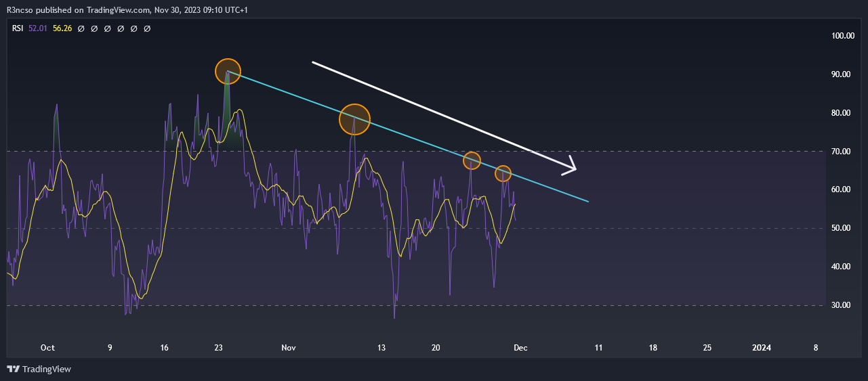
Task: Click the 100.00 level on the scale
Action: click(x=842, y=36)
